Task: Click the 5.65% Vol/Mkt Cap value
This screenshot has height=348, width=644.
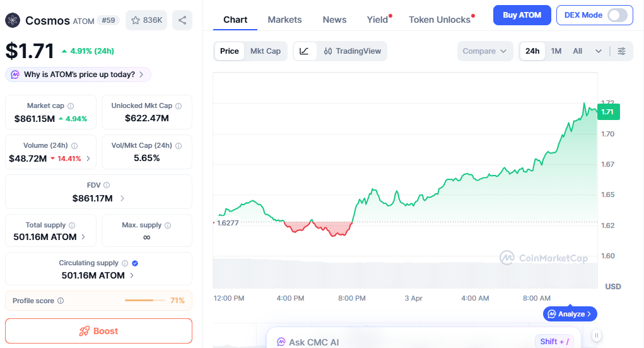Action: point(147,158)
